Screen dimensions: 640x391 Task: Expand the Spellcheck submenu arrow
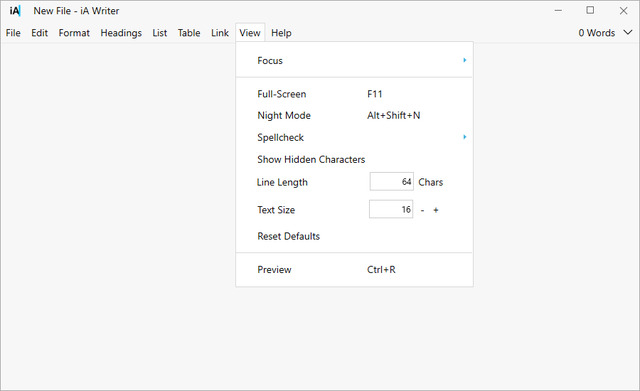click(464, 137)
